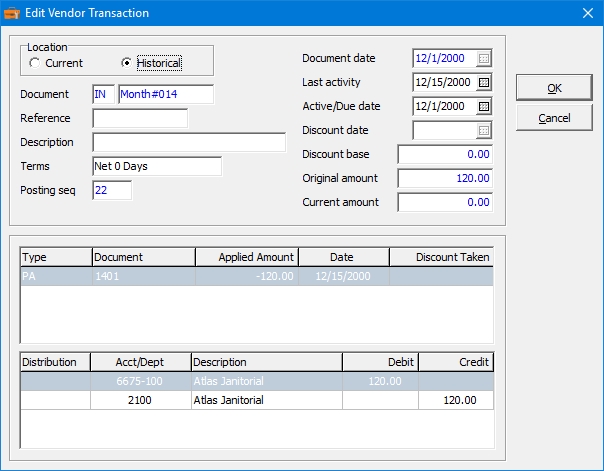Select Atlas Janitorial in the 2100 row

(267, 400)
